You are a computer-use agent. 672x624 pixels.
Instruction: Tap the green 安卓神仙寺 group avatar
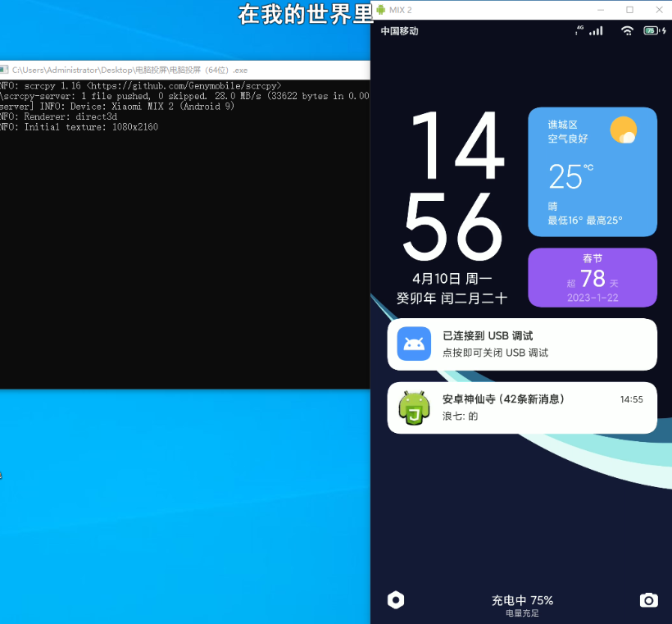pos(414,408)
